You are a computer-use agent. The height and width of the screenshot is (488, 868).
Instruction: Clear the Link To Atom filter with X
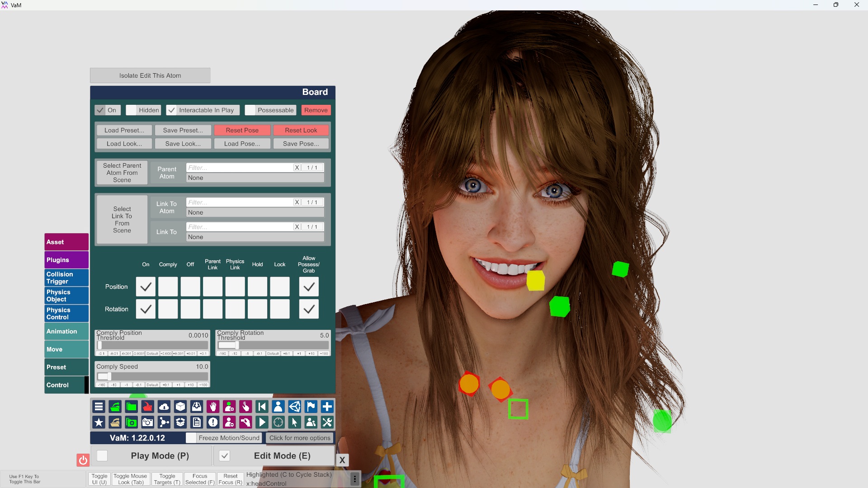[297, 202]
